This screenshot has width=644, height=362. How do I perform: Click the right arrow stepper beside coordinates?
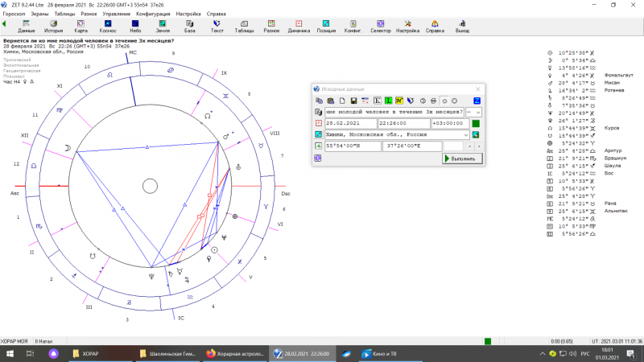480,146
